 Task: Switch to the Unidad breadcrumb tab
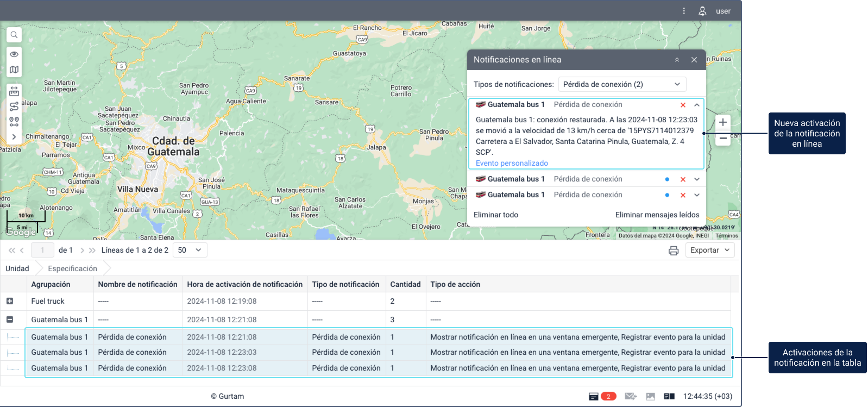pos(17,268)
